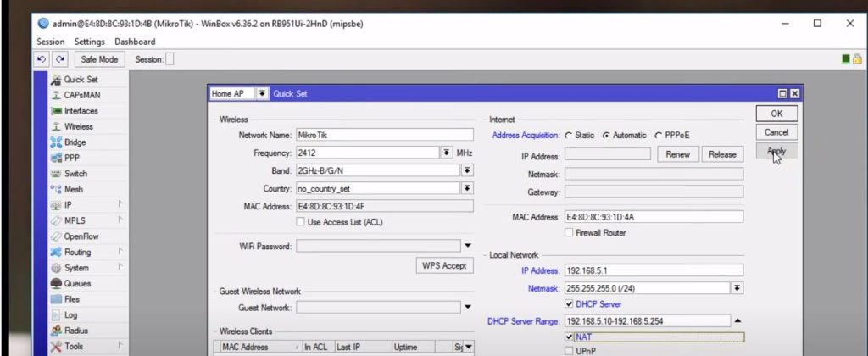Click the green status indicator square
This screenshot has height=356, width=868.
pyautogui.click(x=846, y=58)
